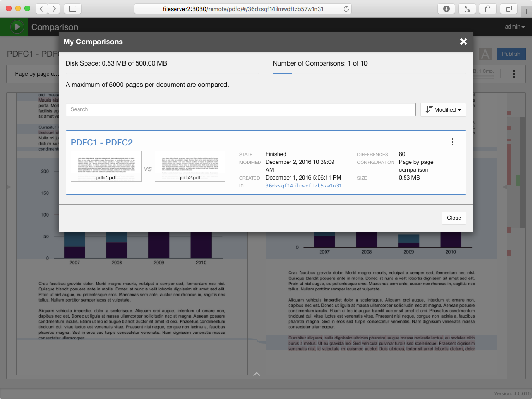Click the Publish button
Image resolution: width=532 pixels, height=399 pixels.
[x=511, y=54]
